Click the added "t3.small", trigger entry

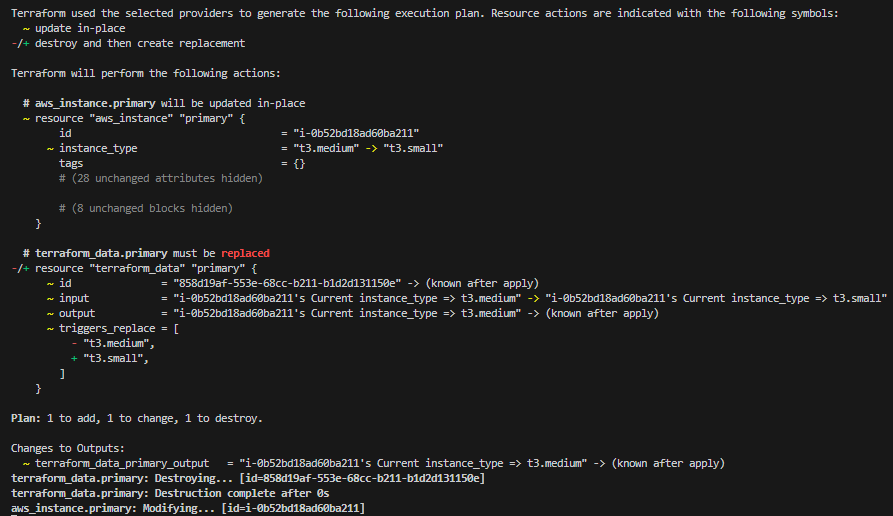pos(110,358)
